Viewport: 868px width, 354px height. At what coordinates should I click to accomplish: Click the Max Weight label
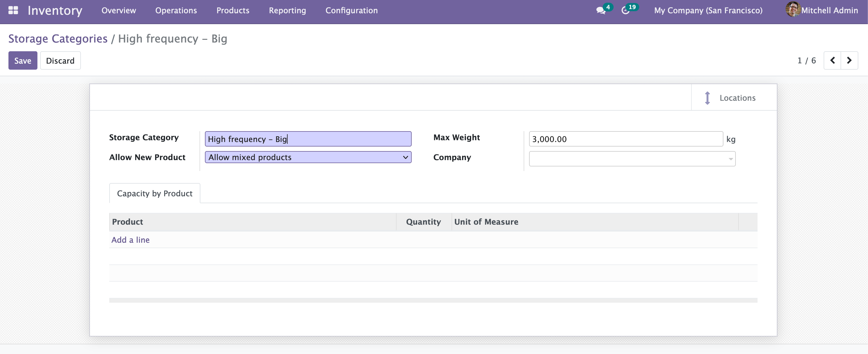456,137
